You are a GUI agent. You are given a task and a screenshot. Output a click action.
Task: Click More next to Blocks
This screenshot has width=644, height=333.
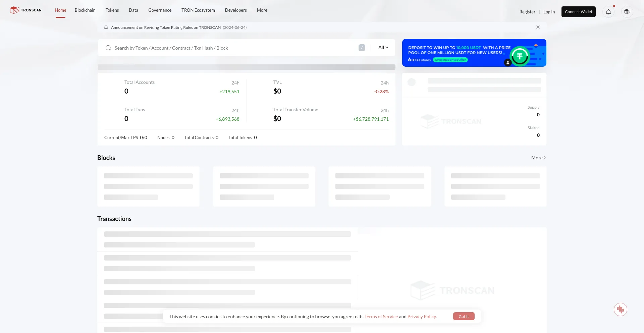(x=538, y=158)
